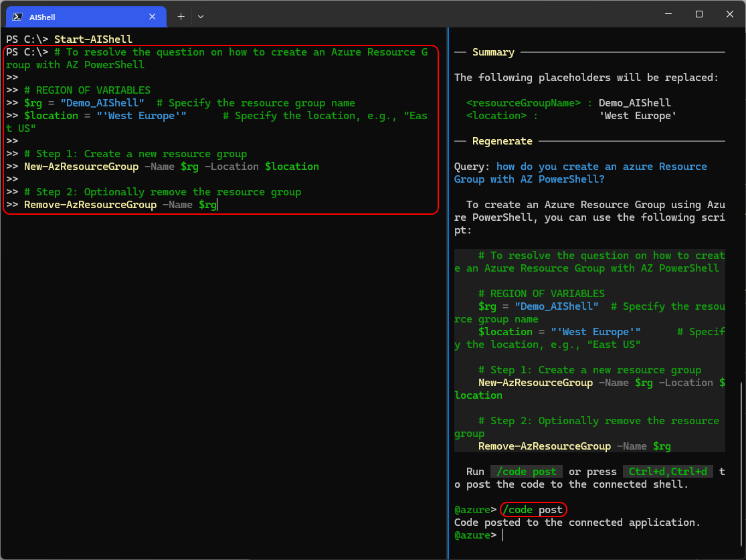Click the $location variable assignment in left pane
Viewport: 746px width, 560px height.
(105, 116)
